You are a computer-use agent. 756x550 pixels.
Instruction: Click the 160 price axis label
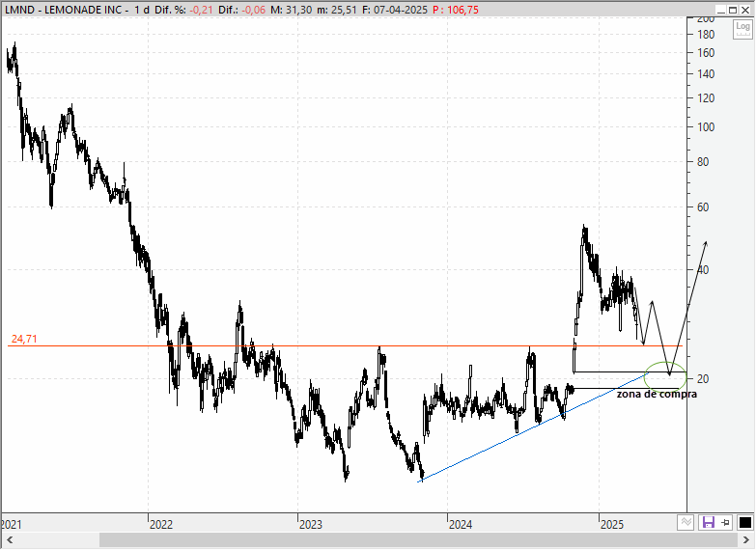click(706, 53)
